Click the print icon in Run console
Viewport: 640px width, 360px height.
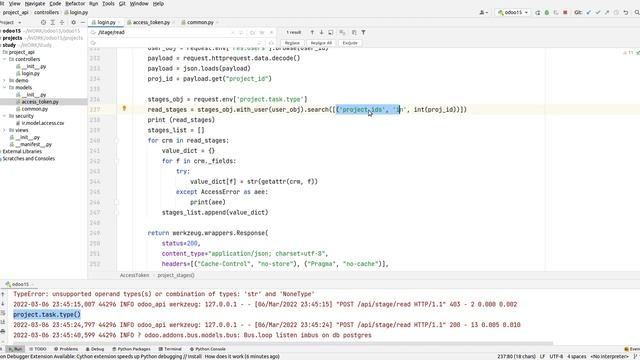click(3, 331)
